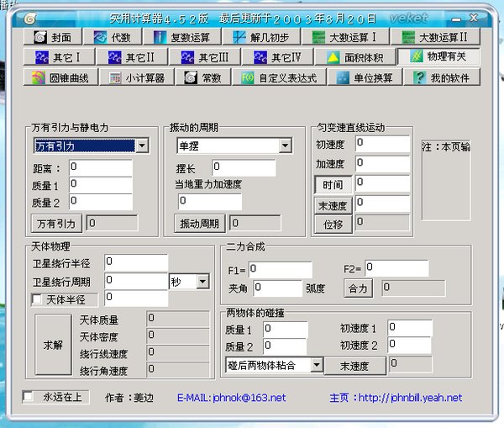Viewport: 504px width, 428px height.
Task: Switch to the 单位换算 tab
Action: [365, 78]
